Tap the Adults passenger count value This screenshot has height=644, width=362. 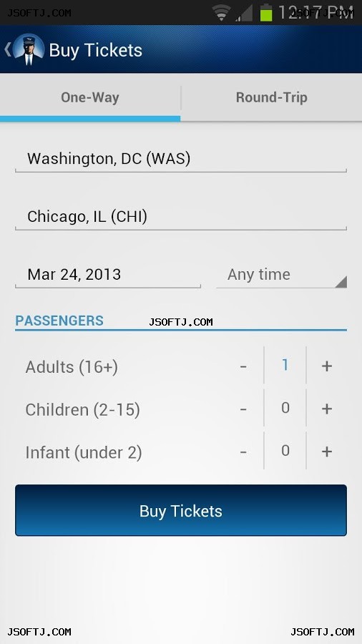pos(285,365)
